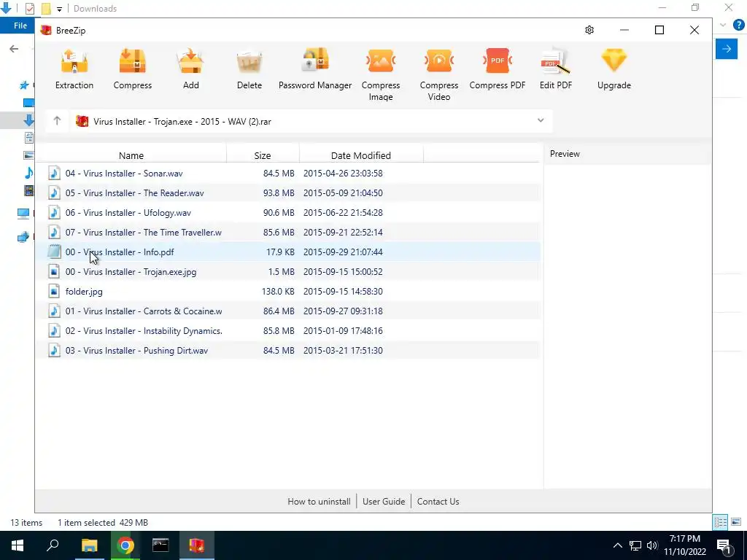
Task: Open File Explorer from the taskbar
Action: pos(89,545)
